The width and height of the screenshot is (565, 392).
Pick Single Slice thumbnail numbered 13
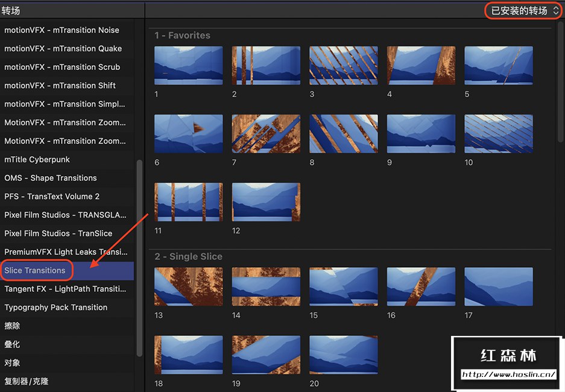tap(188, 287)
